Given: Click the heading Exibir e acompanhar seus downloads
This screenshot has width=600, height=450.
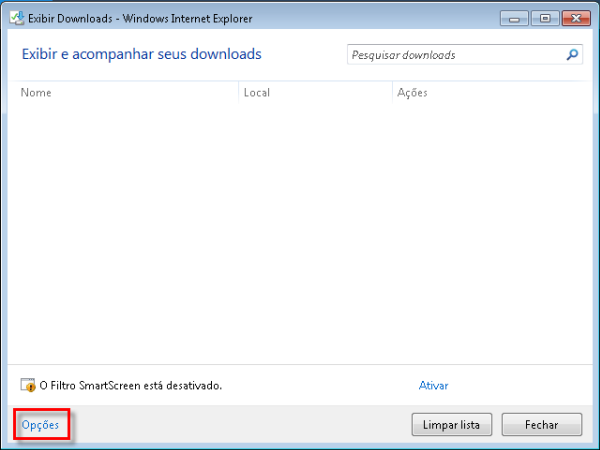Looking at the screenshot, I should tap(141, 54).
